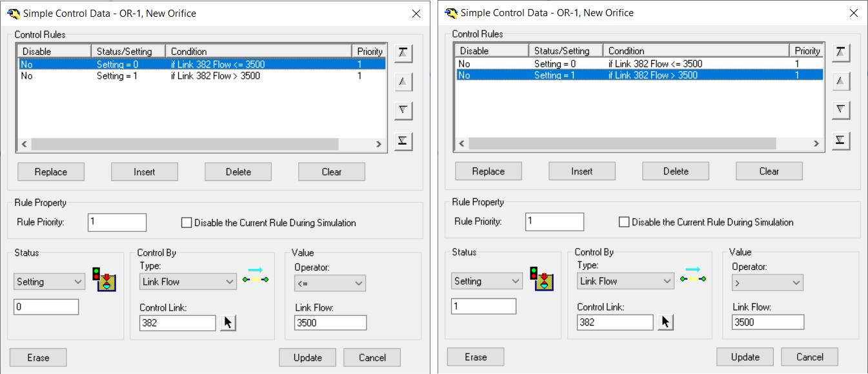This screenshot has width=868, height=374.
Task: Check the disable rule box in right dialog
Action: click(624, 222)
